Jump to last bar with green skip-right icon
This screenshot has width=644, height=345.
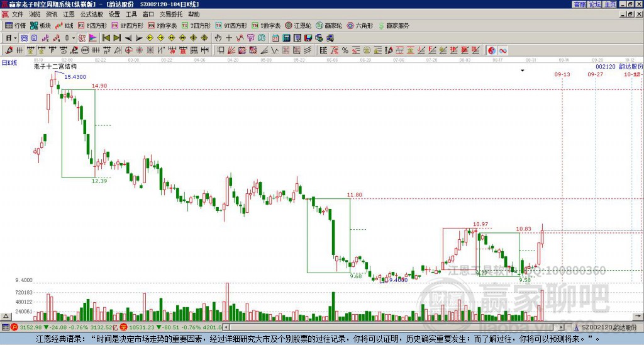coord(117,38)
